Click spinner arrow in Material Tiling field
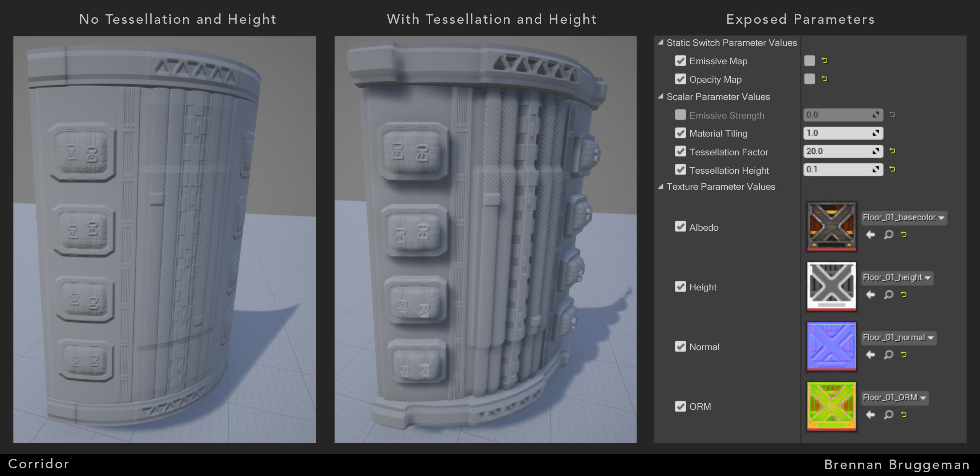The height and width of the screenshot is (476, 980). (875, 133)
